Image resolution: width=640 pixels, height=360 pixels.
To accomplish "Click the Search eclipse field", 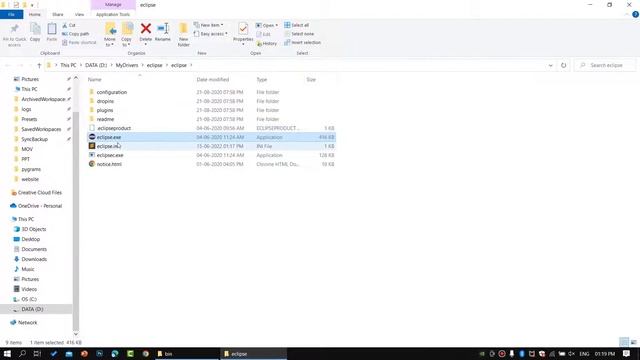I will 605,65.
